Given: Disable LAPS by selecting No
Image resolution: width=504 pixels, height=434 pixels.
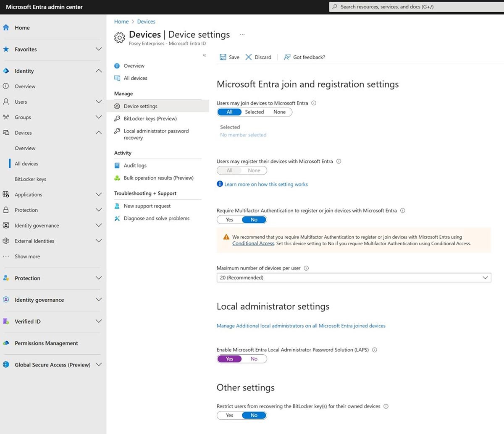Looking at the screenshot, I should pyautogui.click(x=254, y=359).
